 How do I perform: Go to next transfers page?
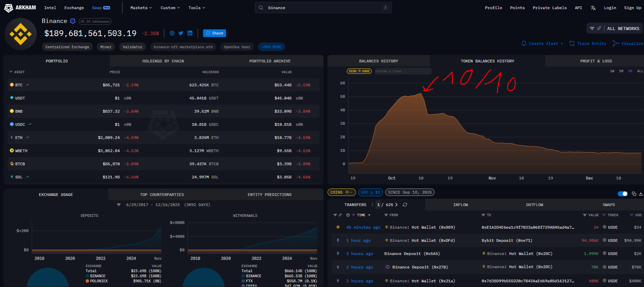tap(396, 205)
